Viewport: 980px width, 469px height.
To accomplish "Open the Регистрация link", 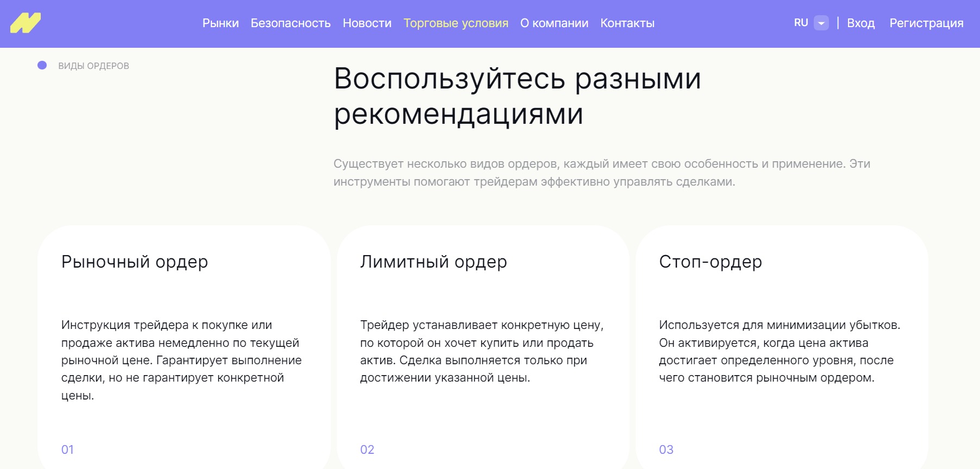I will pos(926,23).
